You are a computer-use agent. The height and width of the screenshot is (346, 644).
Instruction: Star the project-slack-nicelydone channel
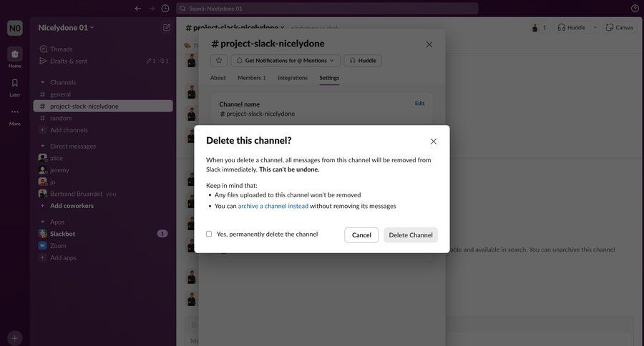tap(219, 60)
